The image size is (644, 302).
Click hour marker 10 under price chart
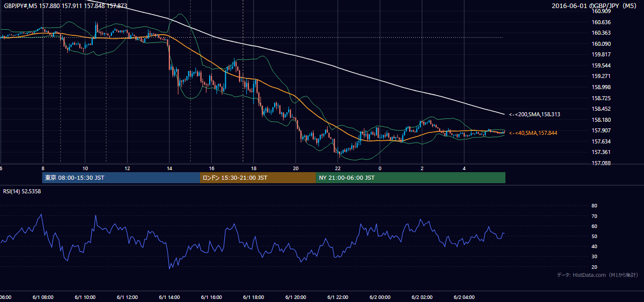coord(85,169)
